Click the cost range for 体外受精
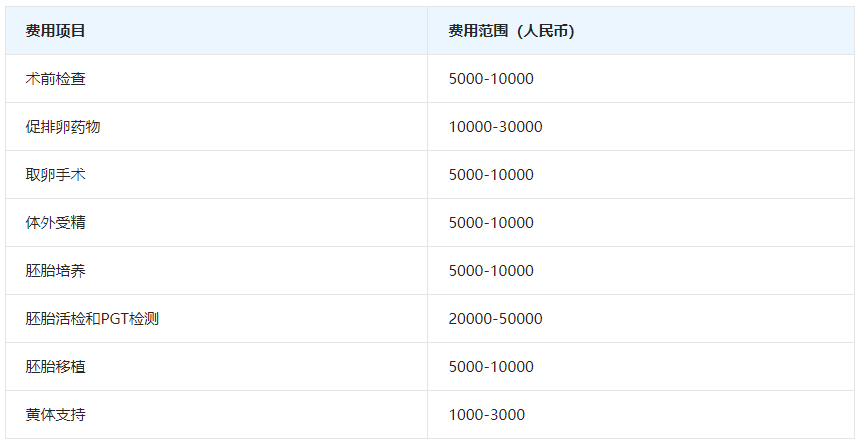Viewport: 860px width, 446px height. 491,223
